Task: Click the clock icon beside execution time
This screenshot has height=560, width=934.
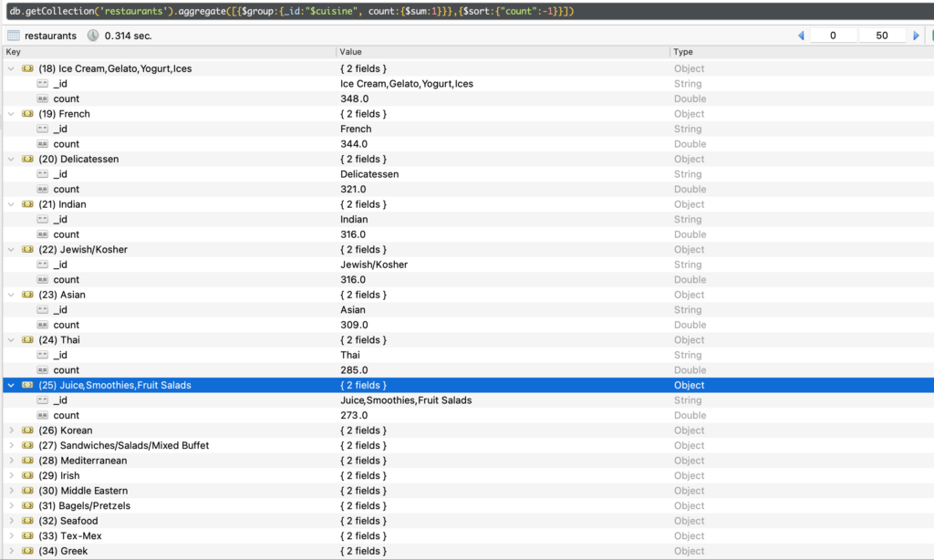Action: [x=93, y=36]
